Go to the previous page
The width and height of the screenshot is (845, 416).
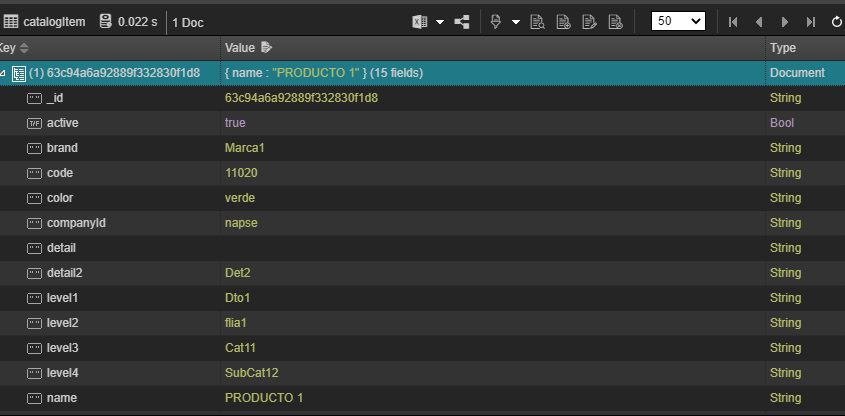point(759,21)
